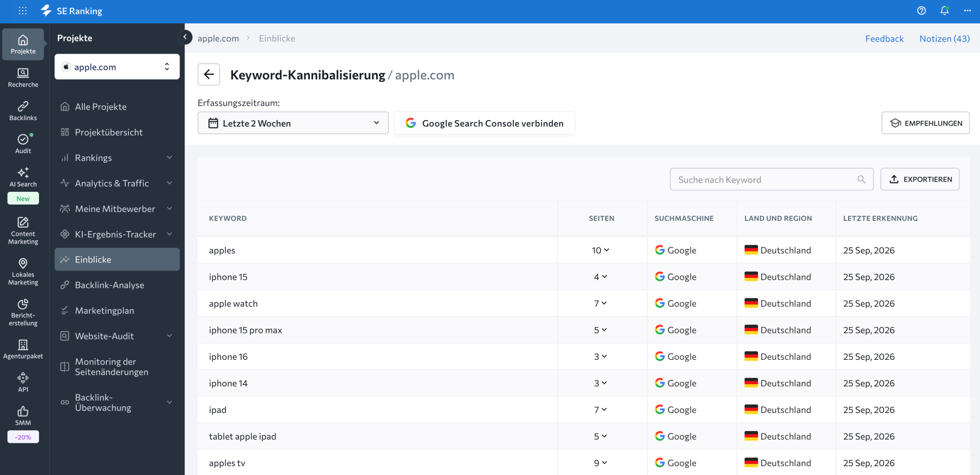The height and width of the screenshot is (475, 980).
Task: Click Google Search Console verbinden button
Action: 485,123
